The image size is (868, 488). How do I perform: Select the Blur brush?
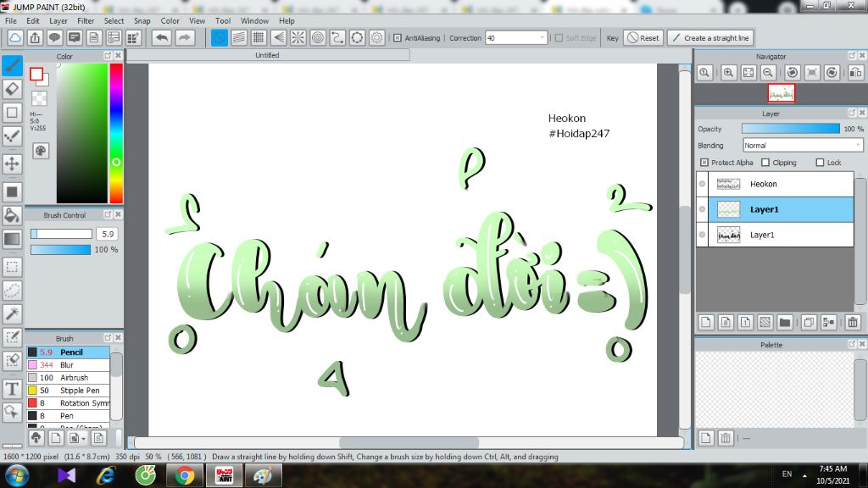pyautogui.click(x=68, y=364)
